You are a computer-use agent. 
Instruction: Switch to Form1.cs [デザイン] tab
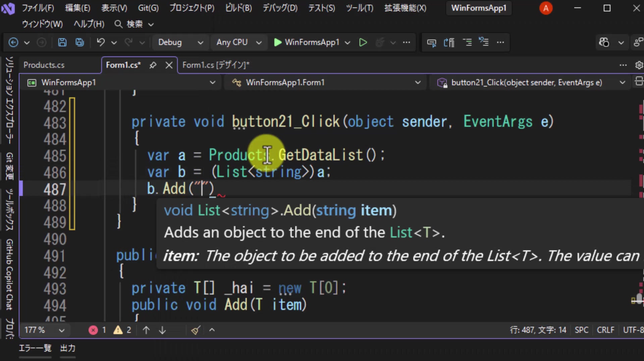point(216,65)
